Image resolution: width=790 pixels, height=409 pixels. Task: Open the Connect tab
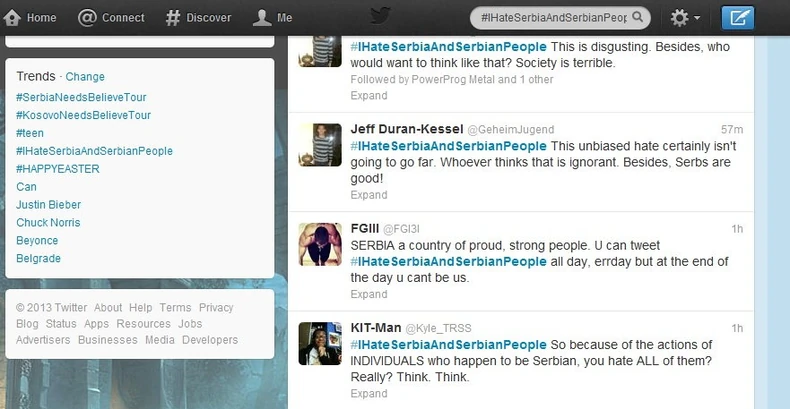(x=111, y=18)
